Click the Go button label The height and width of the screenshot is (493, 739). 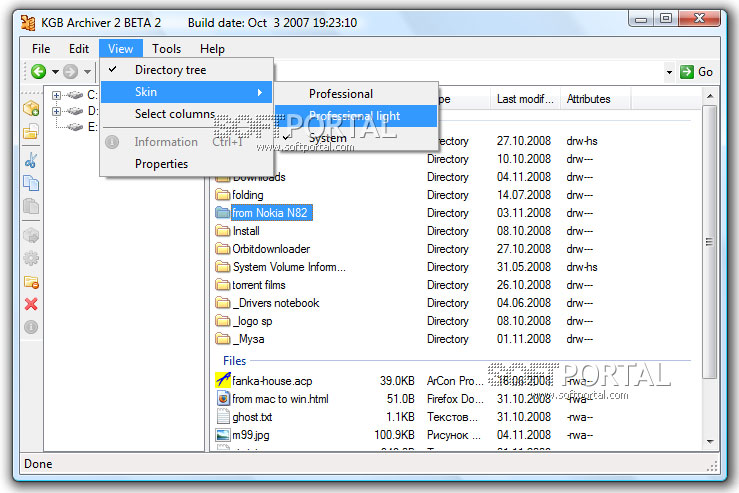[x=705, y=72]
